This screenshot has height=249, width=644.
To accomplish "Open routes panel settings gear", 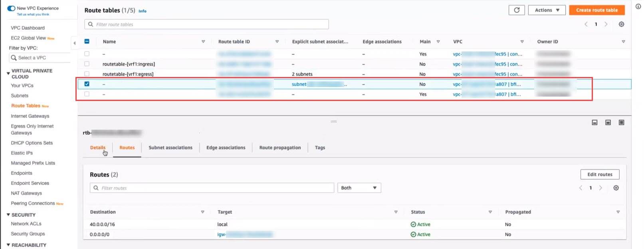I will click(616, 188).
